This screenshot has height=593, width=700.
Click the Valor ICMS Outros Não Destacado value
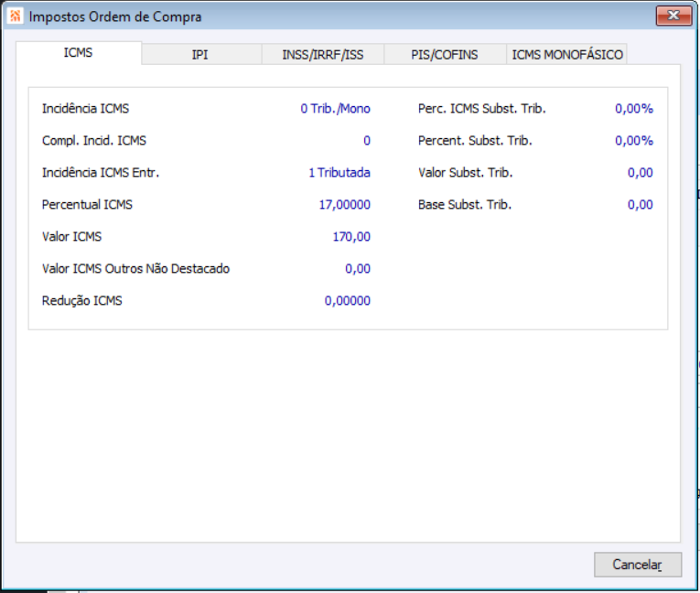[x=358, y=269]
